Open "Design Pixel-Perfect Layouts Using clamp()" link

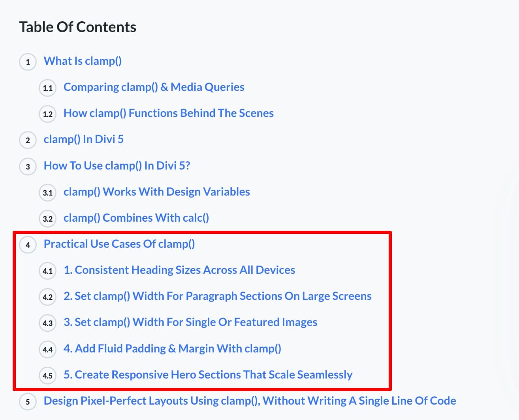click(250, 401)
